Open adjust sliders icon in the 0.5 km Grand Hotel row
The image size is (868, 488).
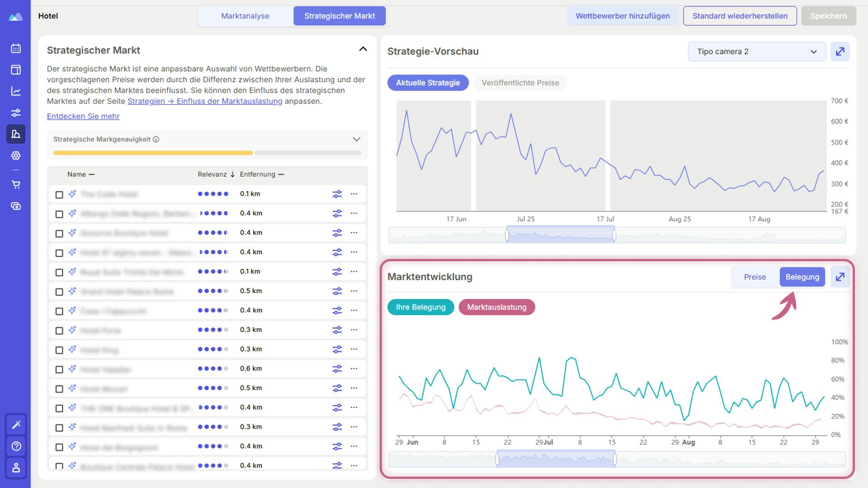[x=337, y=291]
